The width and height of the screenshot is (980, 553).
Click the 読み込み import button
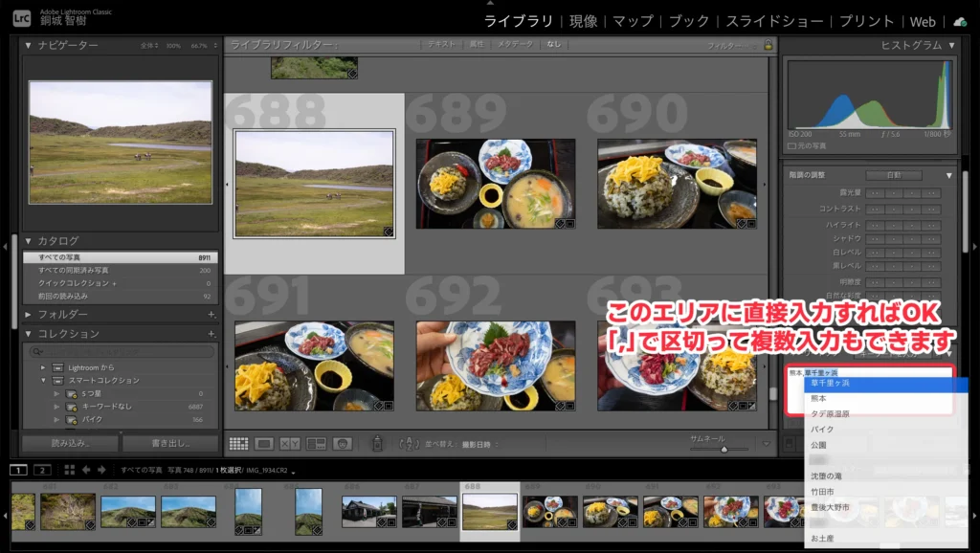point(70,444)
